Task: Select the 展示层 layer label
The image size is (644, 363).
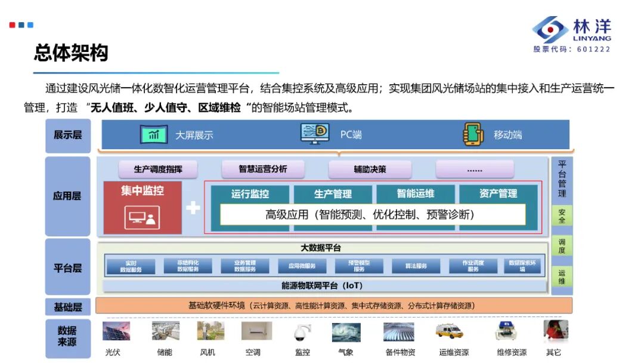Action: click(x=68, y=136)
